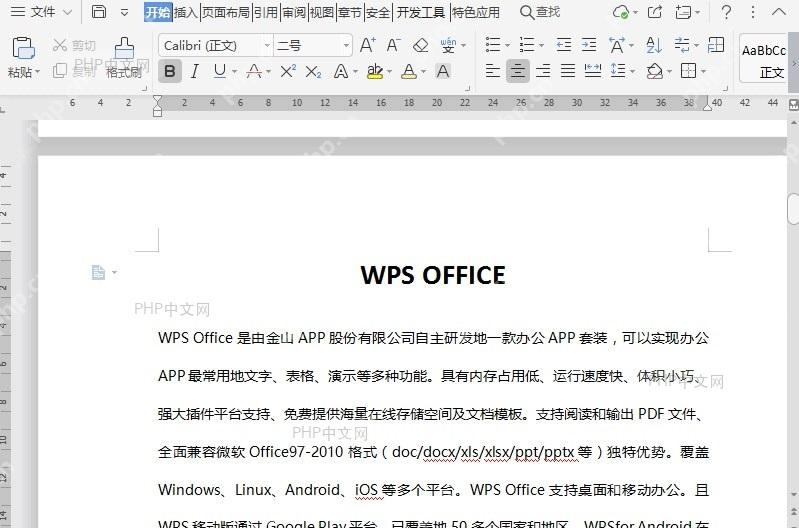Image resolution: width=799 pixels, height=528 pixels.
Task: Click the text effects outlined A icon
Action: (x=340, y=71)
